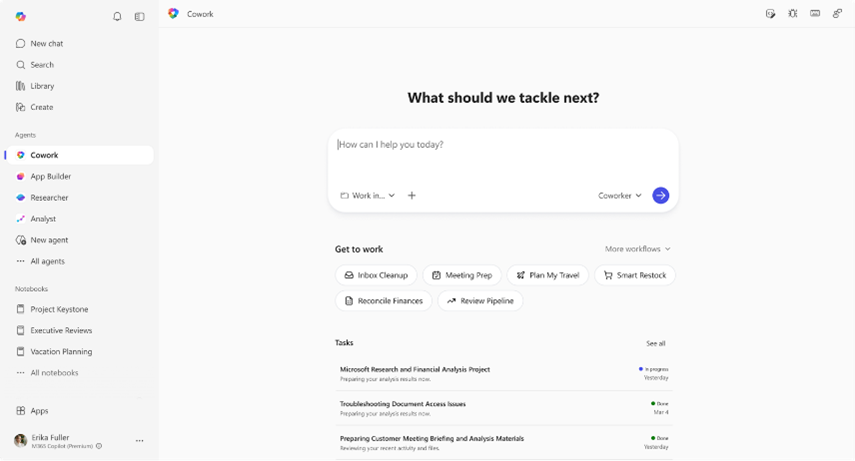Image resolution: width=855 pixels, height=461 pixels.
Task: Open the account options ellipsis menu
Action: [x=140, y=441]
